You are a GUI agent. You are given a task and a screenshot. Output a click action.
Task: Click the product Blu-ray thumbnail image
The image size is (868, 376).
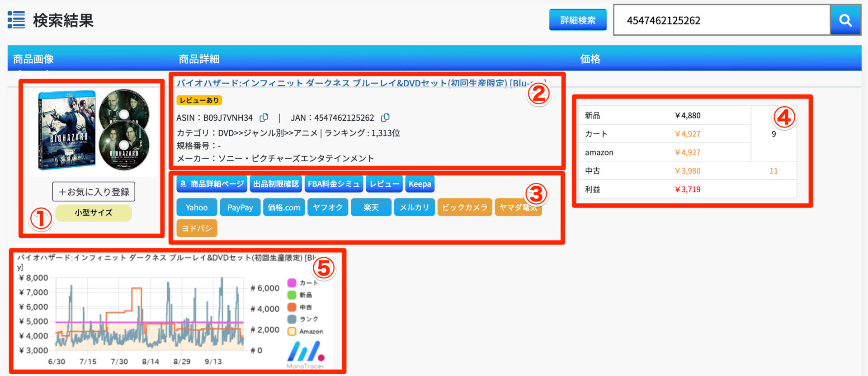pyautogui.click(x=94, y=130)
